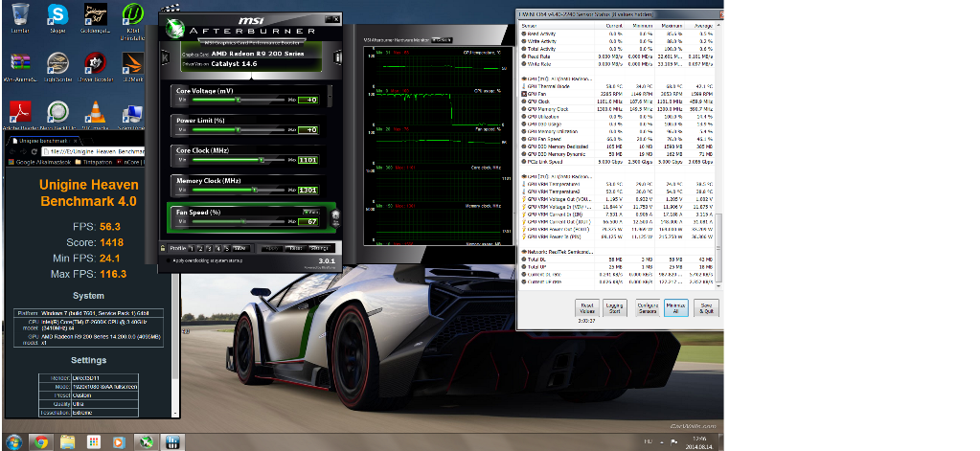This screenshot has width=980, height=451.
Task: Select Afterburner profile 5
Action: click(x=227, y=248)
